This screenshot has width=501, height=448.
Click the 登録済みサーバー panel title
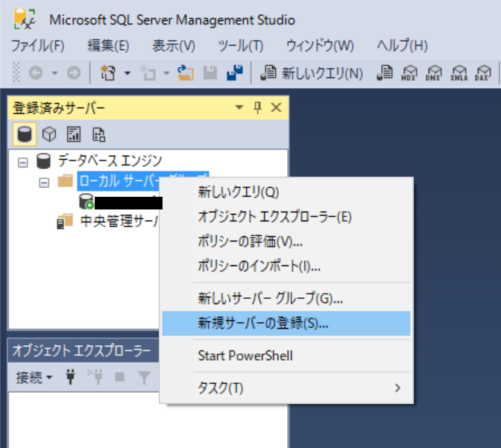click(59, 108)
